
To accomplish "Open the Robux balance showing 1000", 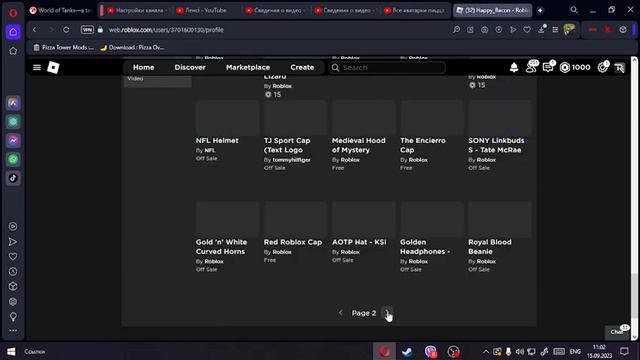I will (575, 67).
